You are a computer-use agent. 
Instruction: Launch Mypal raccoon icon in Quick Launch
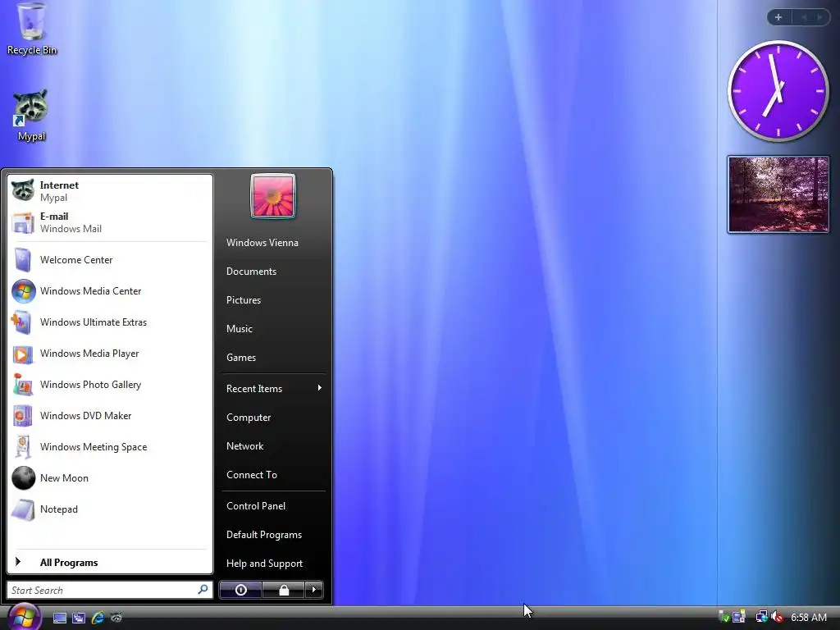(x=116, y=618)
